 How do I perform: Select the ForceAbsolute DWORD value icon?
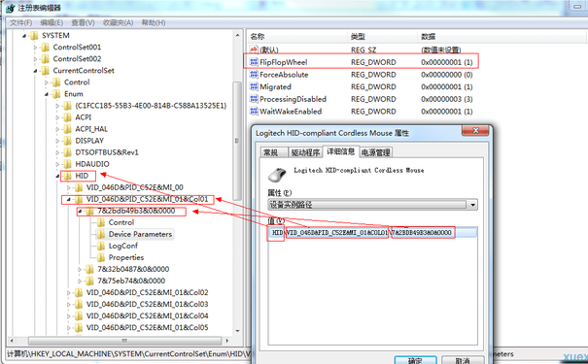pos(254,75)
